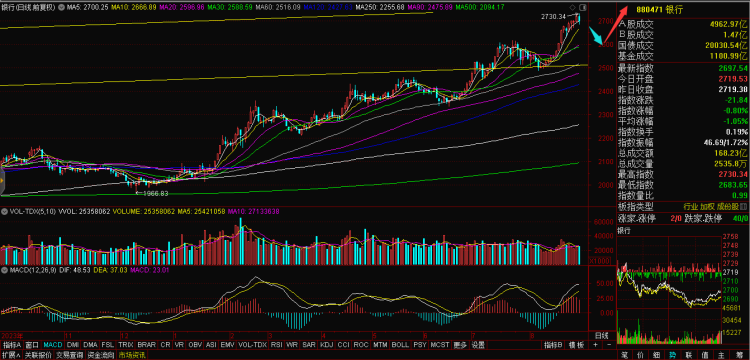Zoom in the chart with the plus button

pos(596,345)
